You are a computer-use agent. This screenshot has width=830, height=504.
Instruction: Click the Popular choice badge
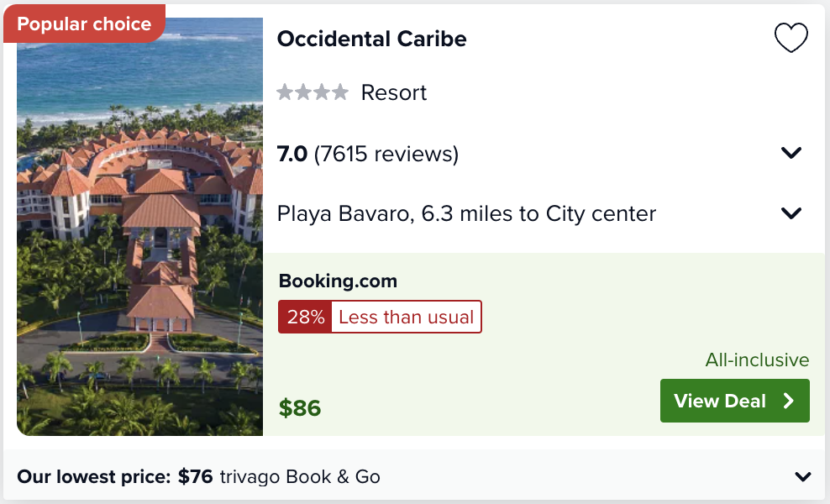(84, 24)
